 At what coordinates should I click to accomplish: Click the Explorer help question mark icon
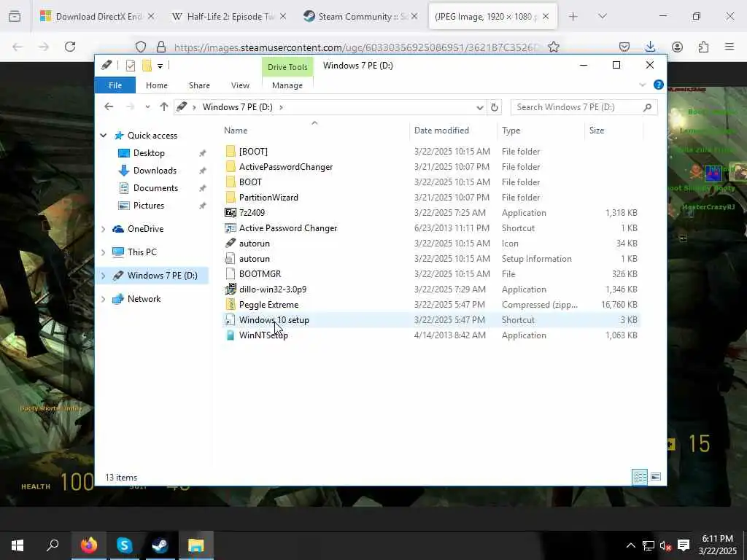pyautogui.click(x=659, y=85)
